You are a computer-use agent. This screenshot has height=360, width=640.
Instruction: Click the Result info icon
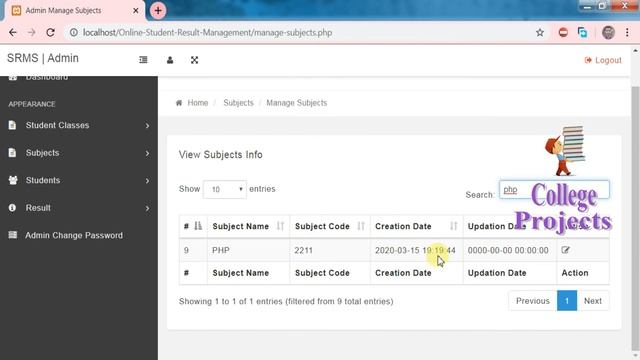coord(12,207)
